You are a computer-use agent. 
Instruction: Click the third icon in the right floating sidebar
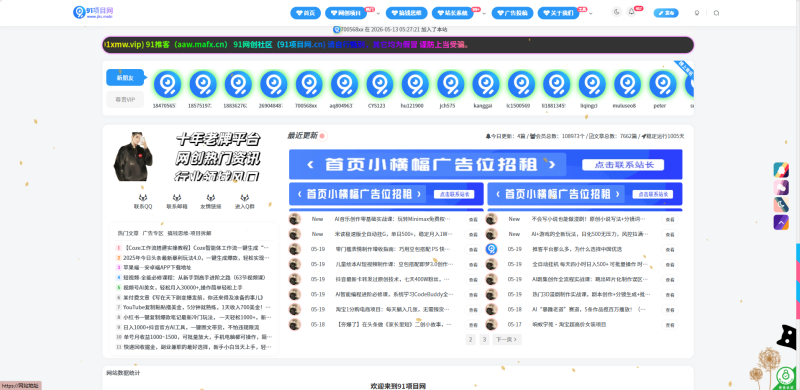781,205
